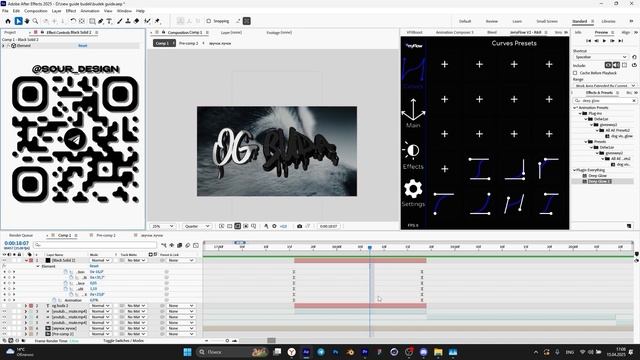Jump to first frame in Preview panel
The height and width of the screenshot is (360, 640).
tap(589, 41)
